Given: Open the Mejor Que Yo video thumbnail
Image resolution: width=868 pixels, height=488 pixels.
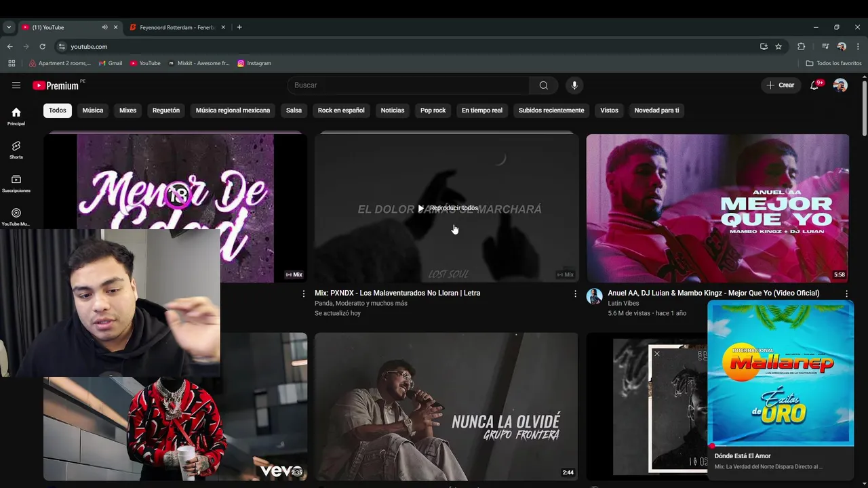Looking at the screenshot, I should pos(717,208).
